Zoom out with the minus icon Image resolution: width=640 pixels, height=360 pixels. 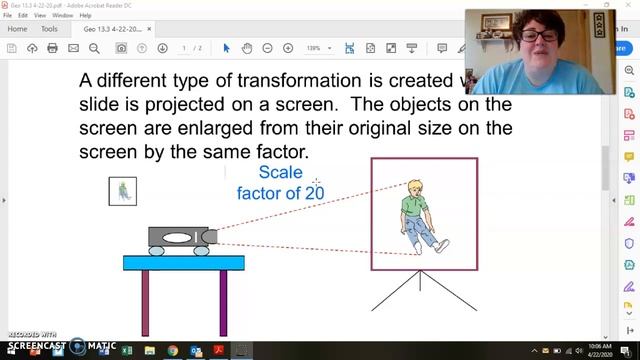(x=267, y=48)
